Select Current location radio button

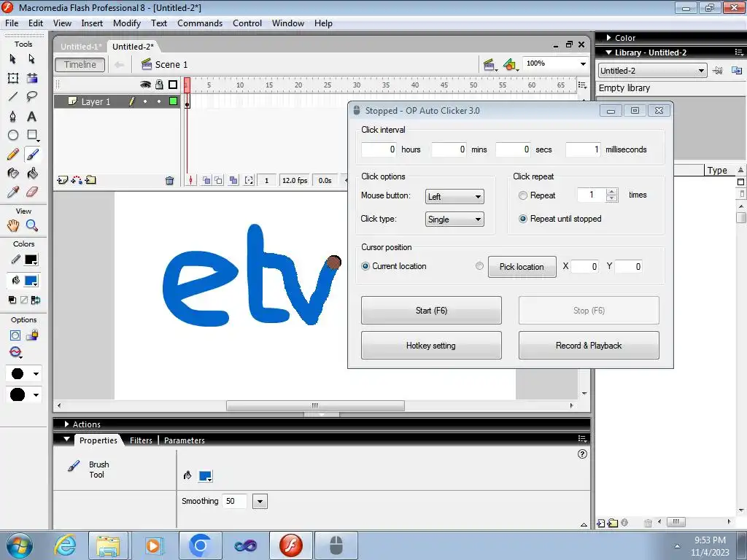pyautogui.click(x=365, y=266)
